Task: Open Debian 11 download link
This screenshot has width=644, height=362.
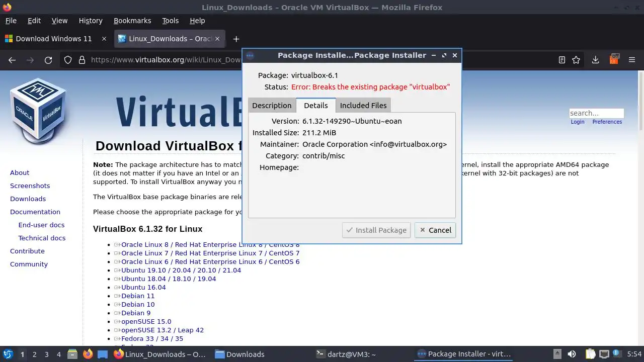Action: [x=138, y=296]
